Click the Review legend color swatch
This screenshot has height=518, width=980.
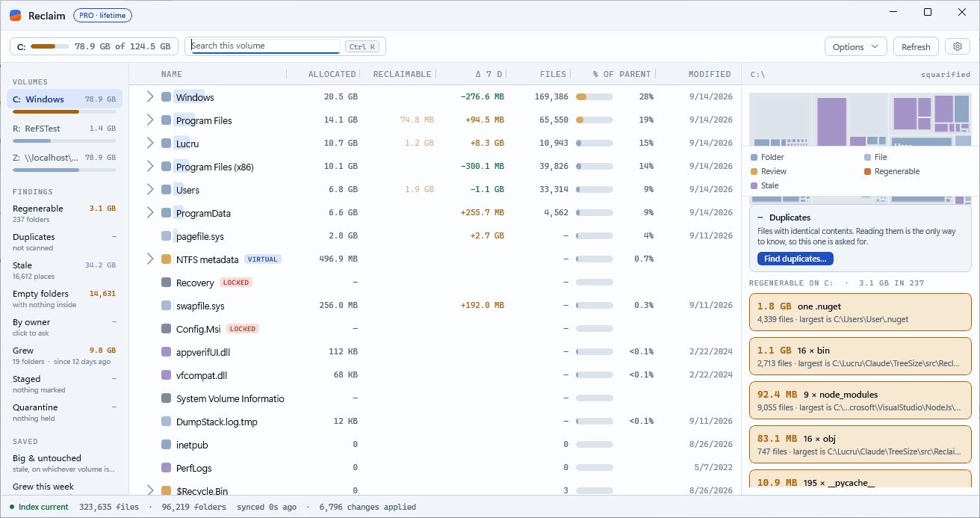754,171
